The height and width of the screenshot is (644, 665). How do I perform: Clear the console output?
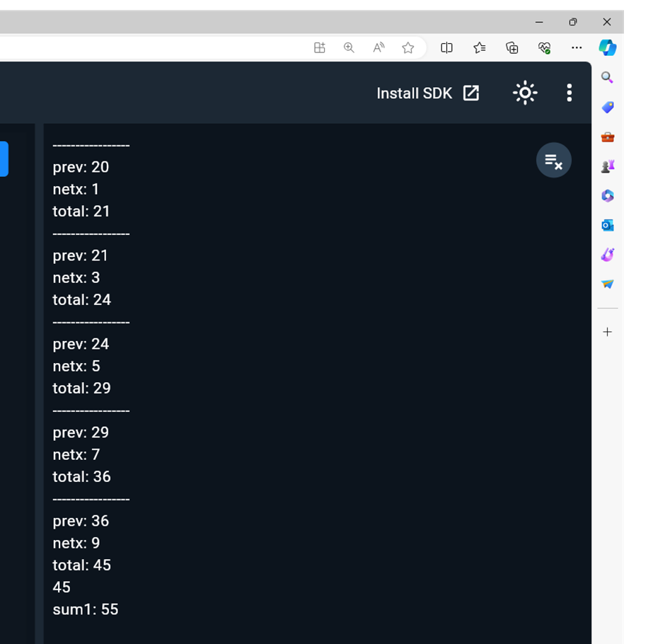click(553, 161)
